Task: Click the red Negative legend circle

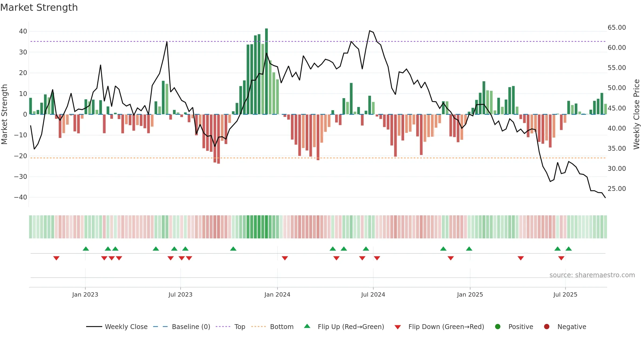Action: 547,327
